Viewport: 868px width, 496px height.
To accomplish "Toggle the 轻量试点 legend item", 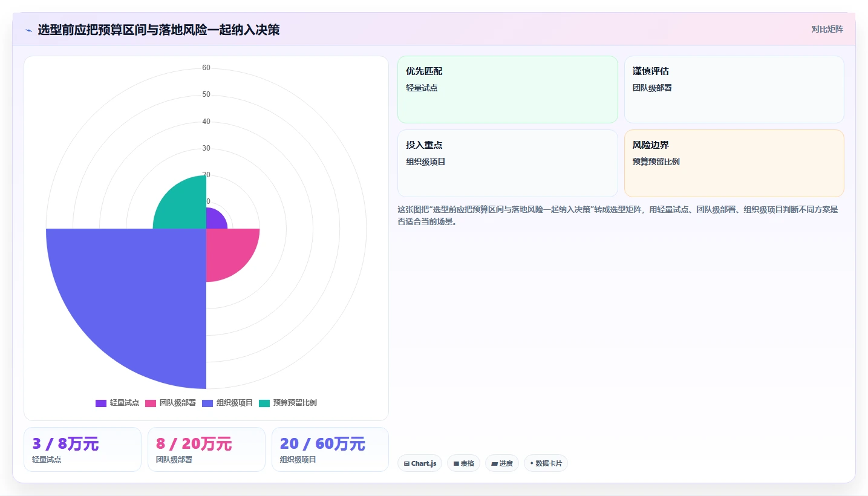I will (x=117, y=403).
